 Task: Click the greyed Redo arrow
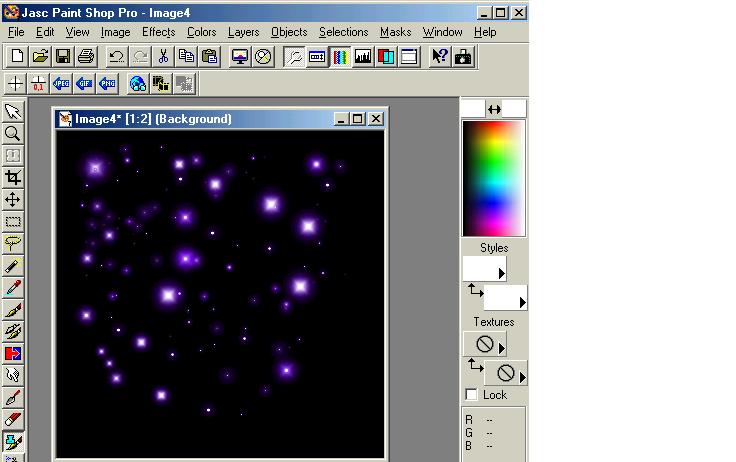coord(140,57)
